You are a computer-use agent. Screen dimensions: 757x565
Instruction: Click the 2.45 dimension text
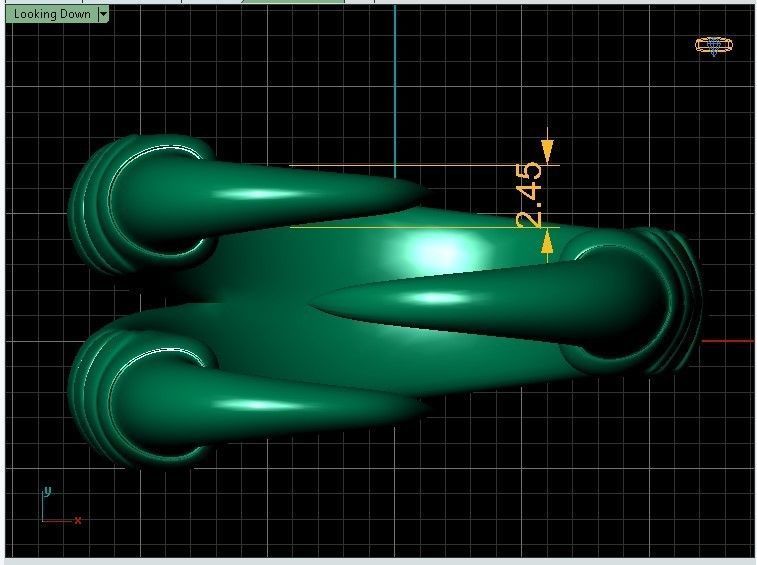point(530,195)
